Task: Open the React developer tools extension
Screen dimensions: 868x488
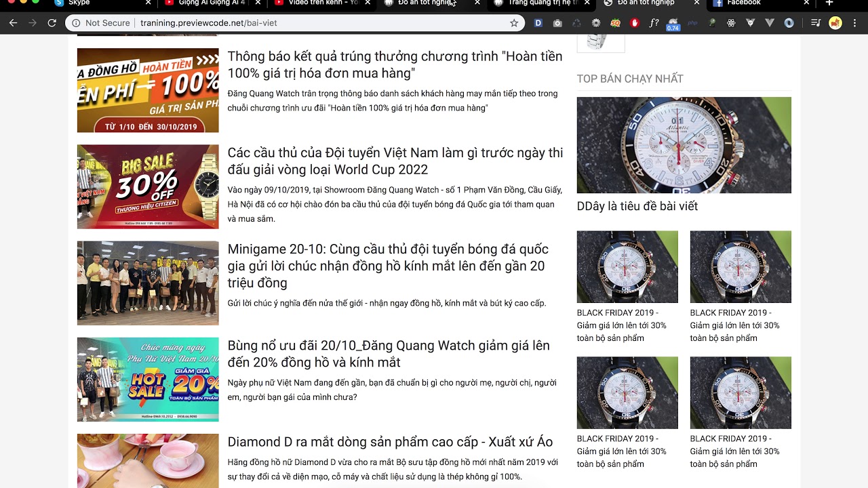Action: 731,23
